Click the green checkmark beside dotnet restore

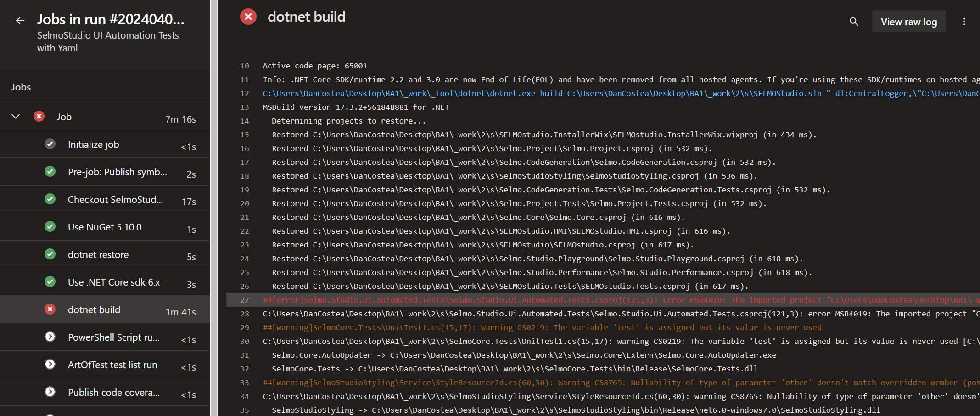50,254
